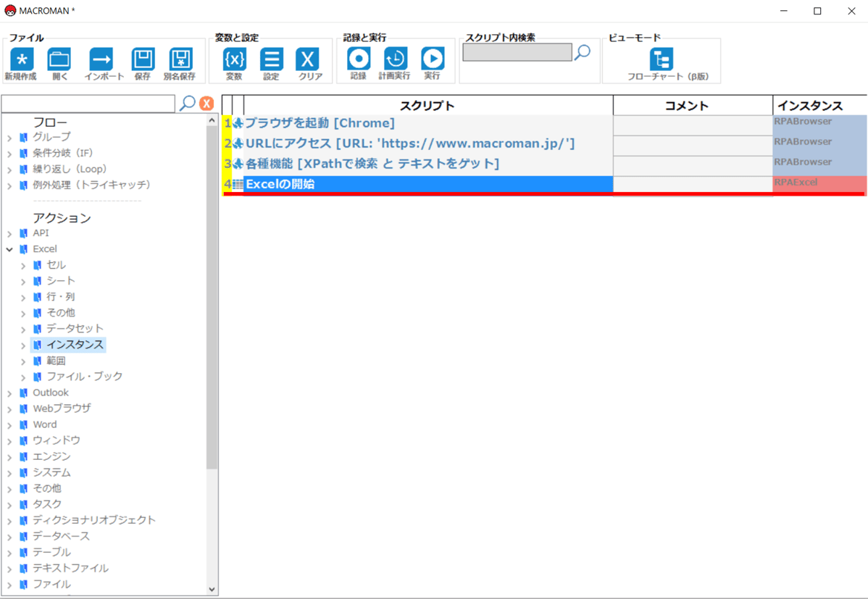
Task: Click the RPAExcel instance cell
Action: pos(820,184)
